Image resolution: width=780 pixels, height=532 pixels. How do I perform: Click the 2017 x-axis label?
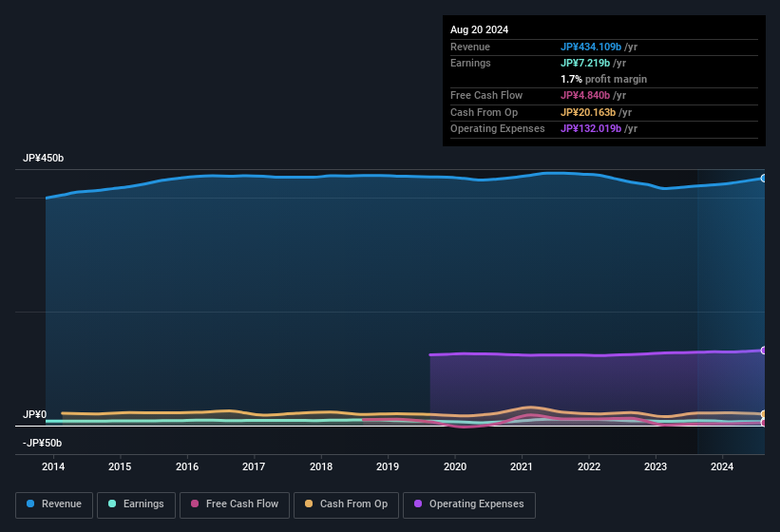pyautogui.click(x=254, y=466)
